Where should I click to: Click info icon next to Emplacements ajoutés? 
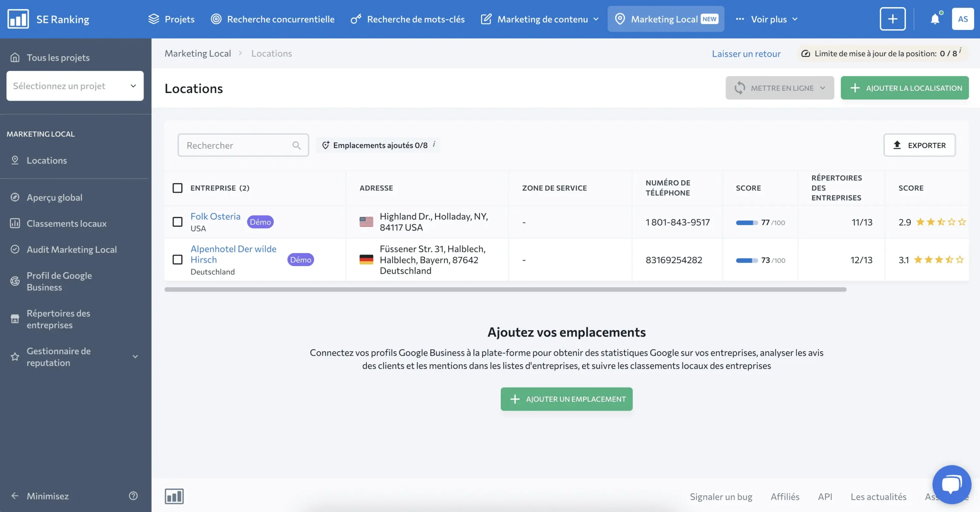coord(434,144)
